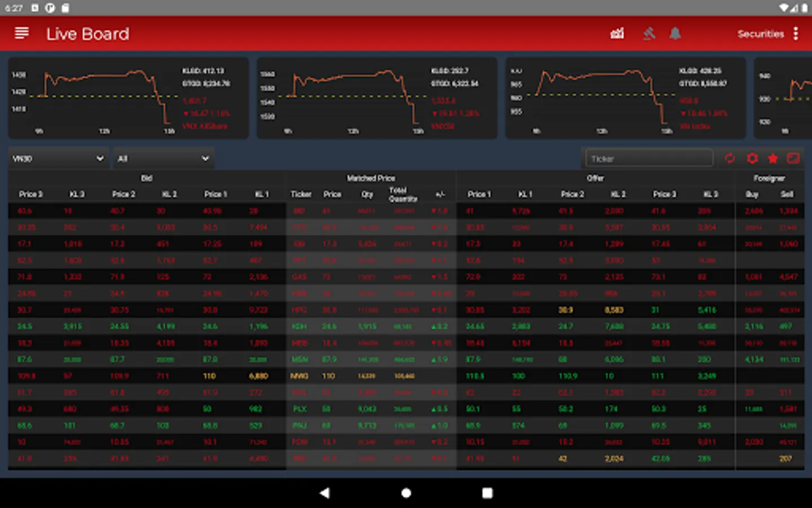The height and width of the screenshot is (508, 812).
Task: Sort by the Total Quantity column header
Action: (403, 194)
